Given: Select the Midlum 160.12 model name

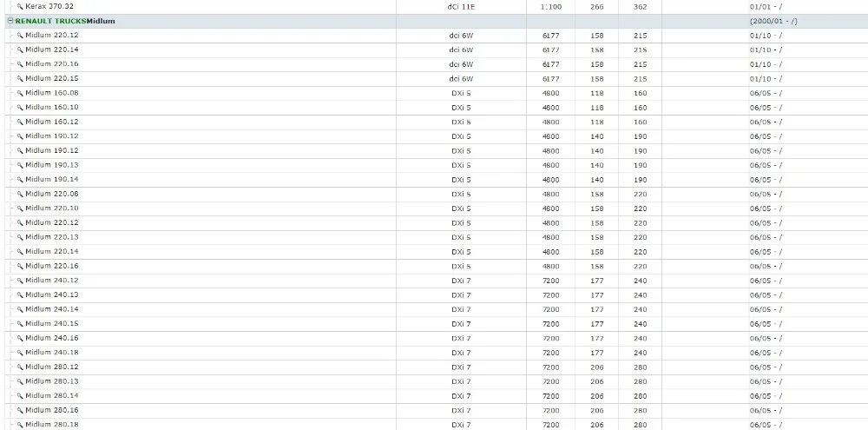Looking at the screenshot, I should 52,122.
